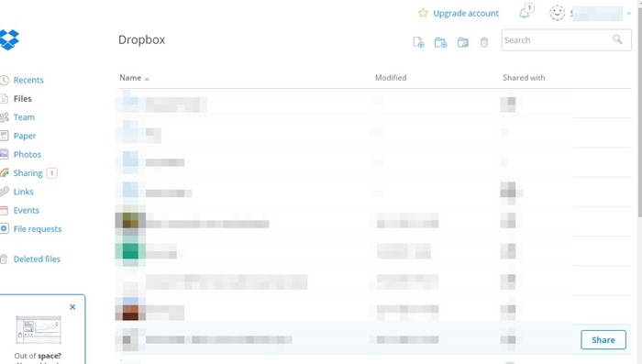The image size is (642, 364).
Task: Click the Upgrade account link
Action: pos(466,14)
